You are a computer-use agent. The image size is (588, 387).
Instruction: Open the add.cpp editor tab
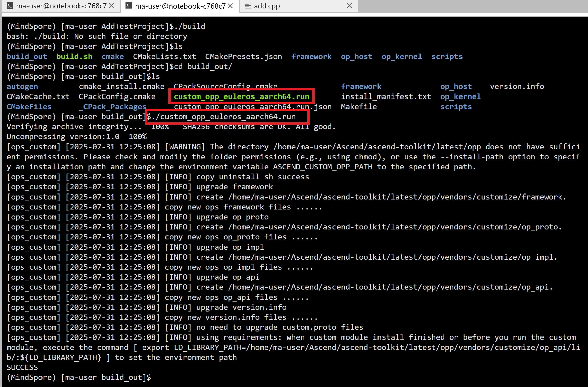(x=267, y=6)
